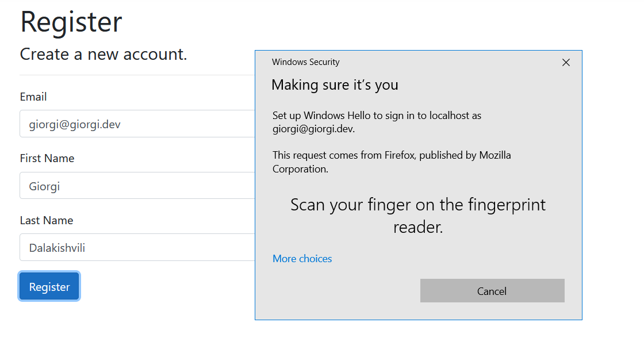This screenshot has width=644, height=357.
Task: Click the Windows Security title bar text
Action: pos(306,62)
